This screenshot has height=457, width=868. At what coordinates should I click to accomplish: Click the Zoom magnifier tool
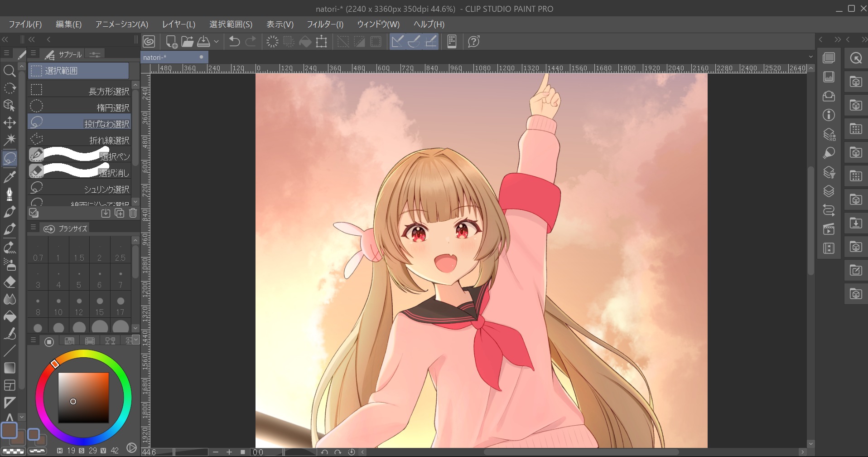click(x=10, y=71)
